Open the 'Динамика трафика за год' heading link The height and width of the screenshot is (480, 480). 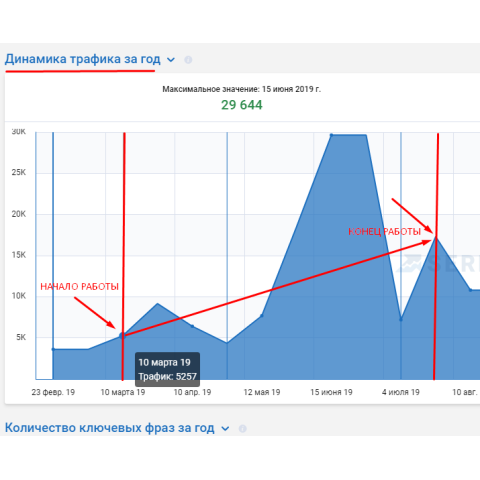point(83,59)
